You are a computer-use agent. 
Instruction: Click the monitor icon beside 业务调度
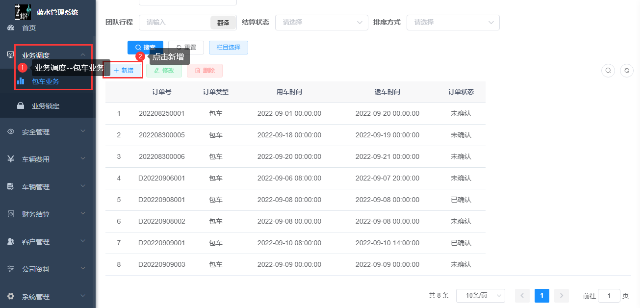(x=11, y=55)
